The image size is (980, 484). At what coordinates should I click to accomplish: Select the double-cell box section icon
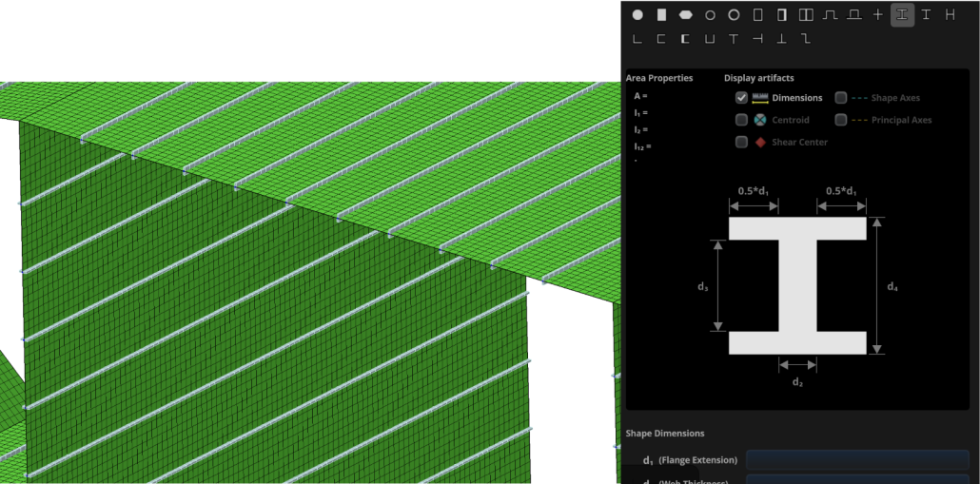point(806,15)
